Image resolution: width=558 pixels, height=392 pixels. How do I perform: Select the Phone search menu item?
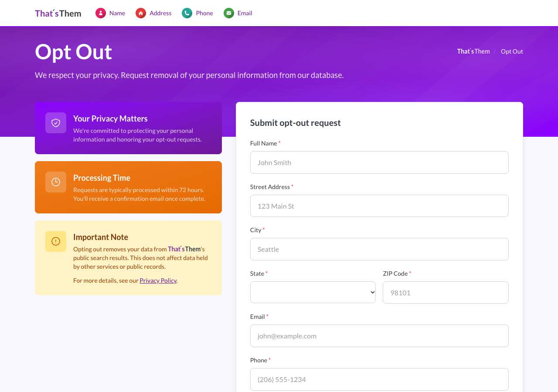click(197, 13)
